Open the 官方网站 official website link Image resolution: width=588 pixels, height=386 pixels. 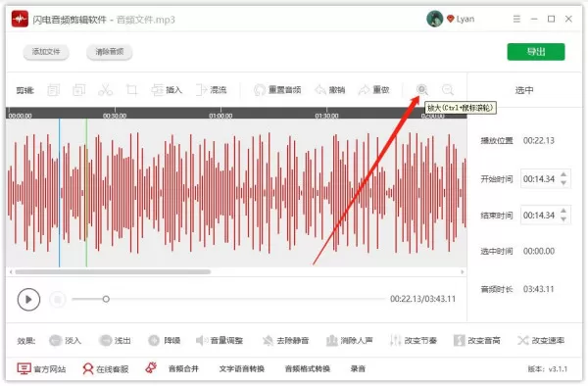click(x=41, y=368)
